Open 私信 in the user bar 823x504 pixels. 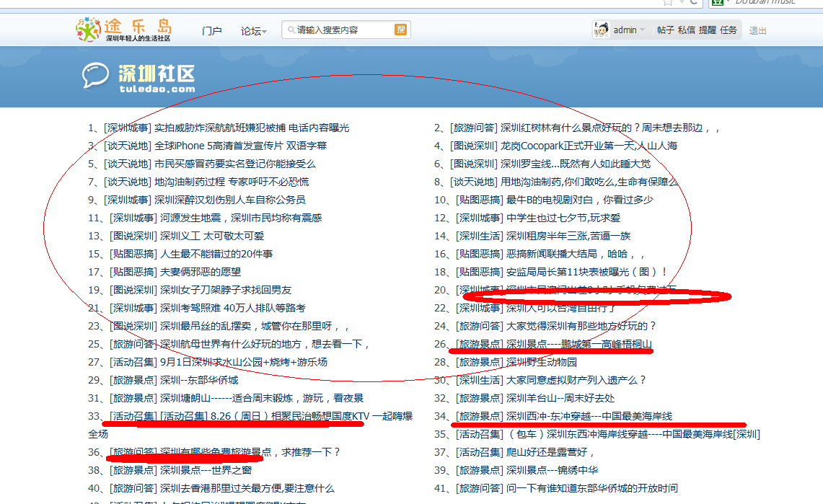pos(686,30)
